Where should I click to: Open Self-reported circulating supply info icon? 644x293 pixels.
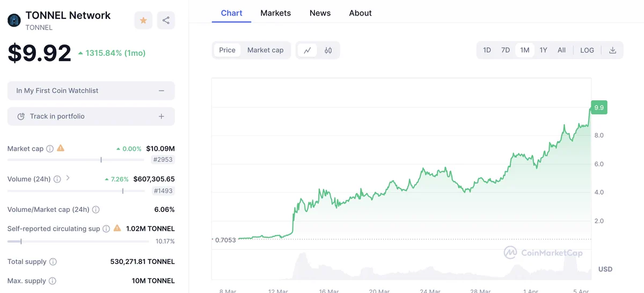[106, 229]
